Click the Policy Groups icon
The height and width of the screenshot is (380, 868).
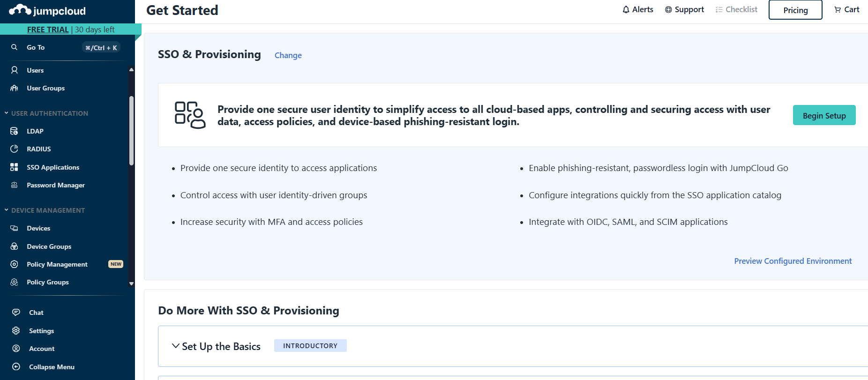15,282
